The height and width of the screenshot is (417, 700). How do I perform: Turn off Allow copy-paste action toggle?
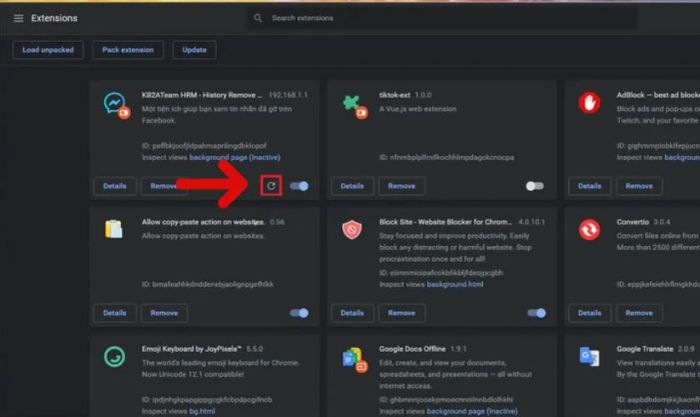pyautogui.click(x=299, y=313)
